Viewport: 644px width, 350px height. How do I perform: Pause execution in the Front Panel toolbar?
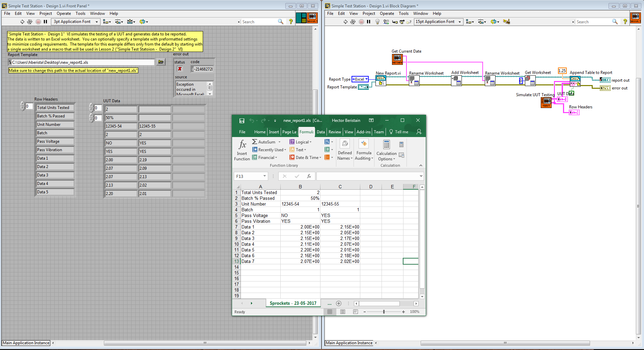click(x=45, y=22)
